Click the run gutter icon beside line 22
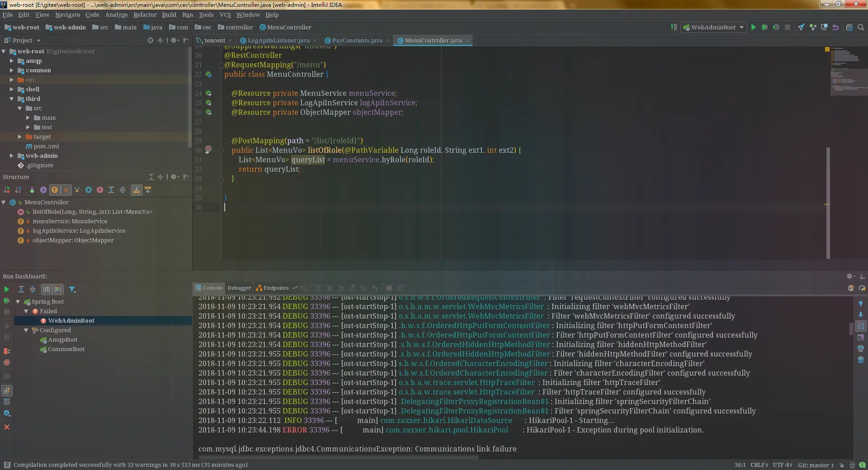 click(x=208, y=74)
